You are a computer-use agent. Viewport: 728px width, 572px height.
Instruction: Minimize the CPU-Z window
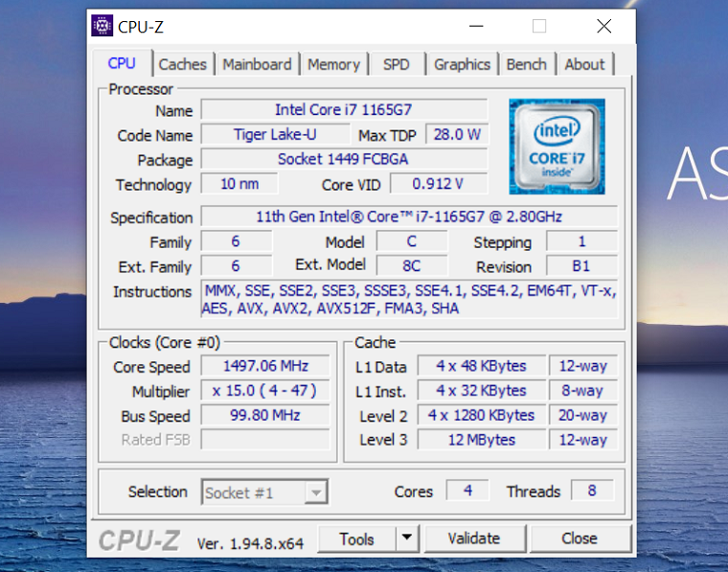click(476, 27)
